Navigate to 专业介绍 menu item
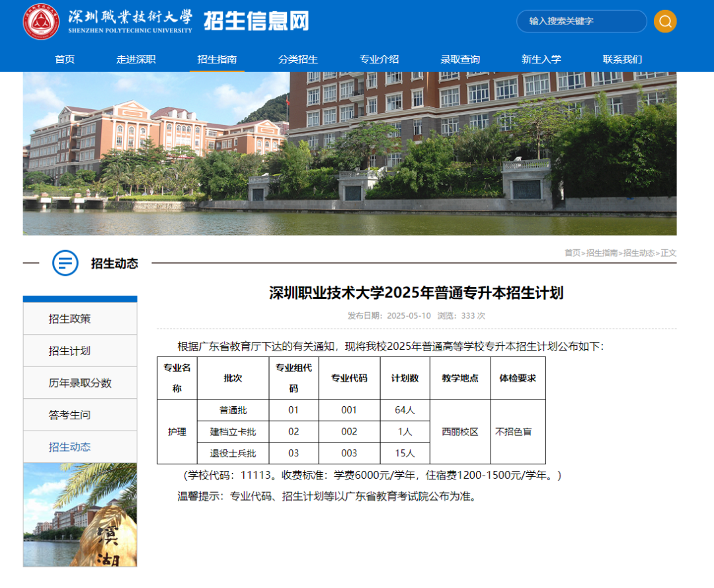 coord(379,59)
